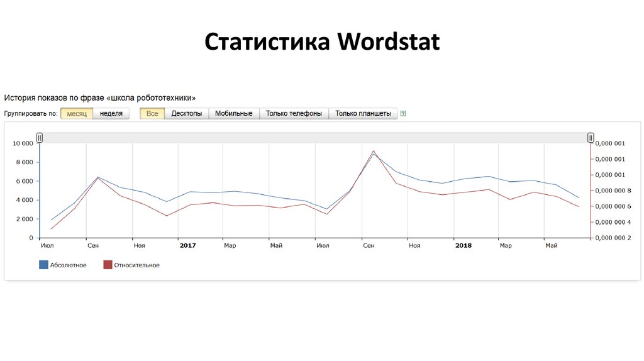Click the 2017 axis label
Viewport: 644px width, 361px height.
pyautogui.click(x=187, y=245)
